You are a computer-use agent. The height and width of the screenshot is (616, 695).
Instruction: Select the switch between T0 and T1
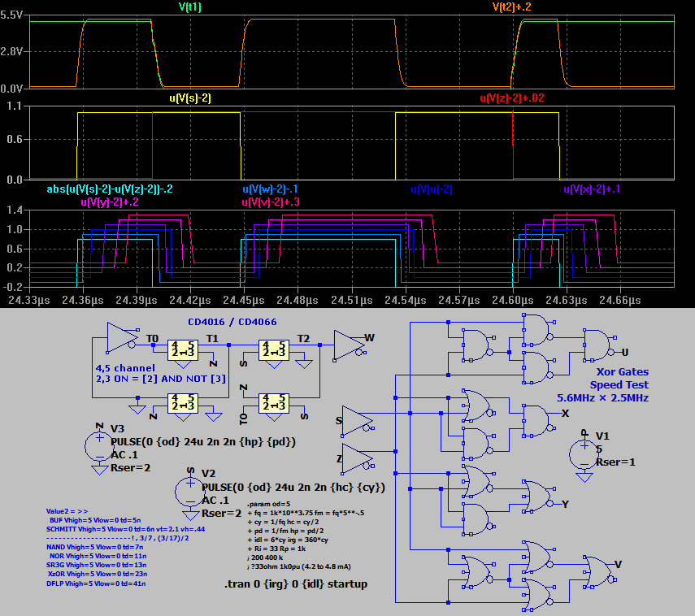183,350
